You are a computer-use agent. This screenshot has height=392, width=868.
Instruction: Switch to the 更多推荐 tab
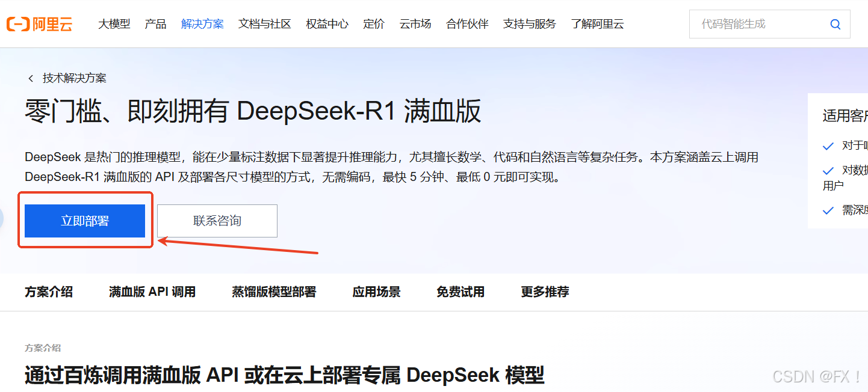(545, 292)
